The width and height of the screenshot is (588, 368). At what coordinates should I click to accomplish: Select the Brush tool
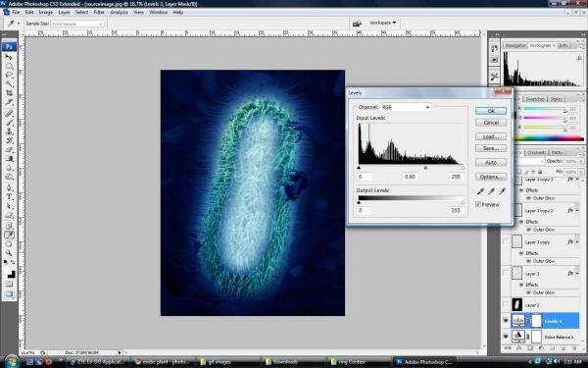[x=9, y=123]
